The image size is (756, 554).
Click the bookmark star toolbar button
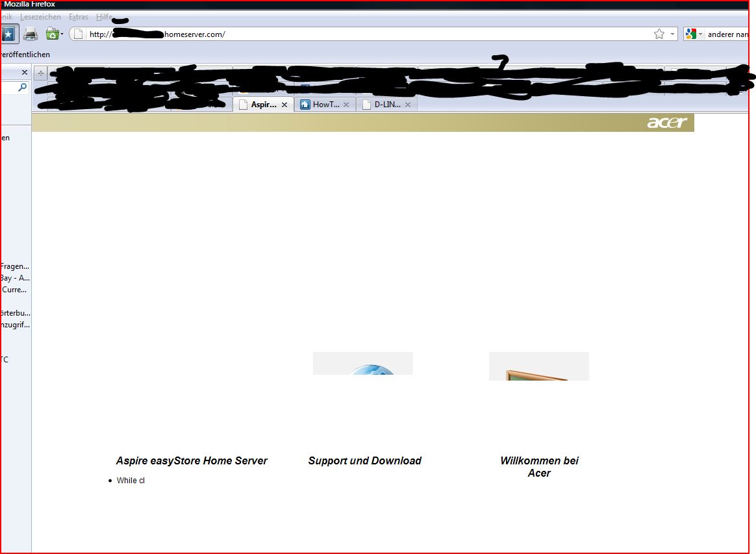9,34
